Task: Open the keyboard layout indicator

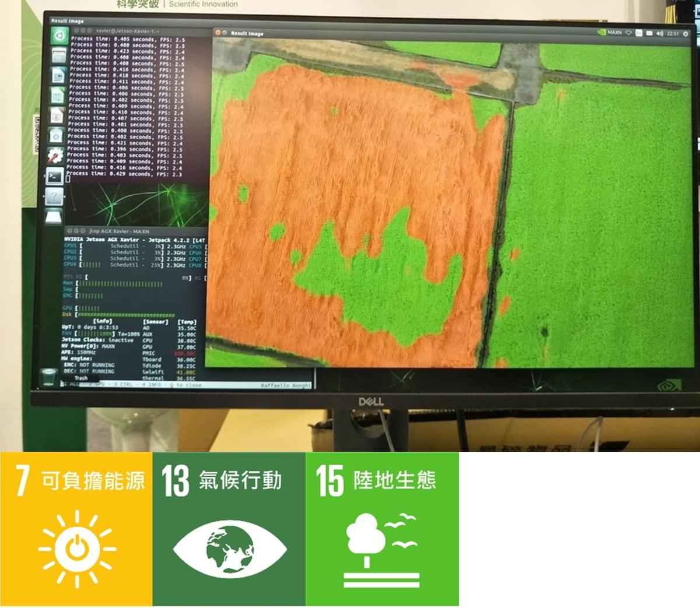Action: pos(639,33)
